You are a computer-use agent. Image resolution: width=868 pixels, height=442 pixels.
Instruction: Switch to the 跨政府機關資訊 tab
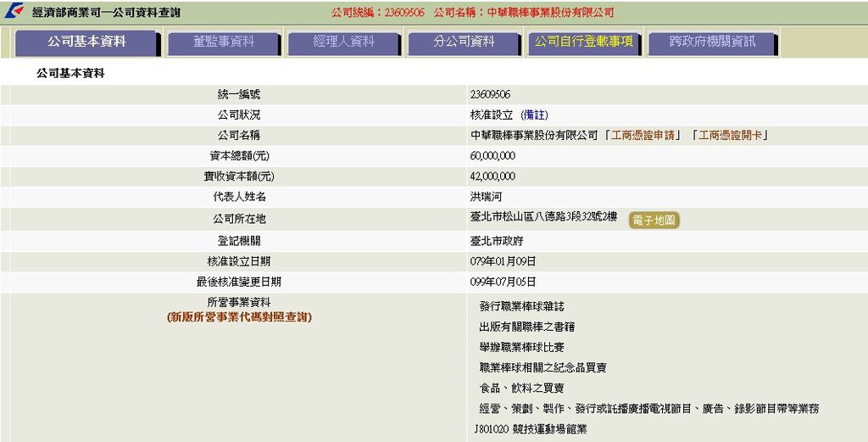pyautogui.click(x=712, y=42)
